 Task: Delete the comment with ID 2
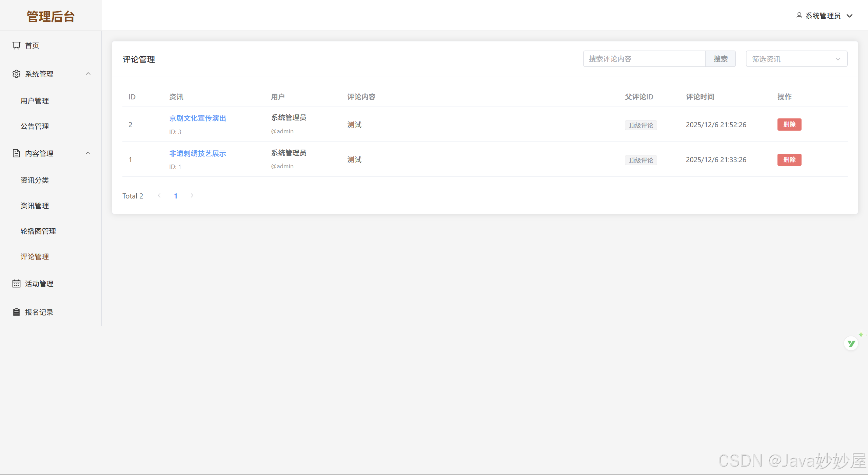(789, 125)
